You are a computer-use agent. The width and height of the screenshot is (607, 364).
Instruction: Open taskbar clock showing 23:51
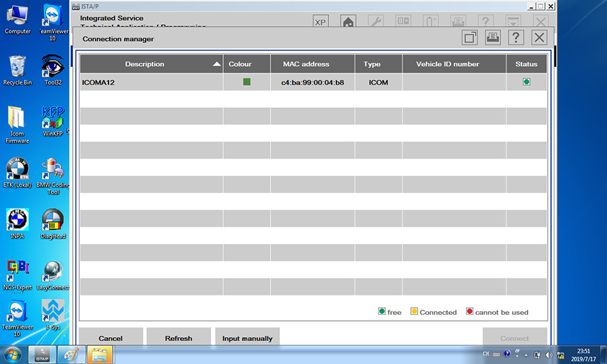[x=583, y=355]
